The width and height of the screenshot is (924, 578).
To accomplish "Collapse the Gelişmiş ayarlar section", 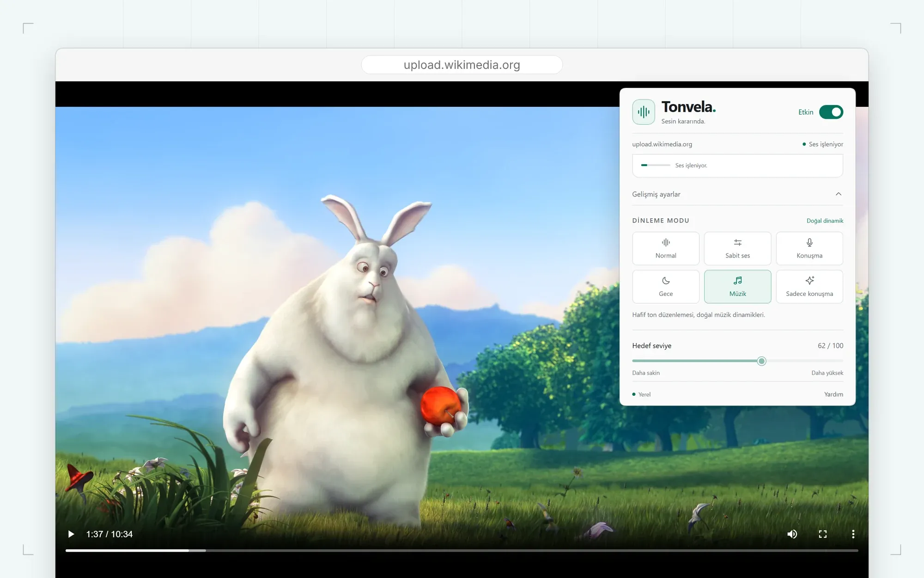I will click(737, 194).
